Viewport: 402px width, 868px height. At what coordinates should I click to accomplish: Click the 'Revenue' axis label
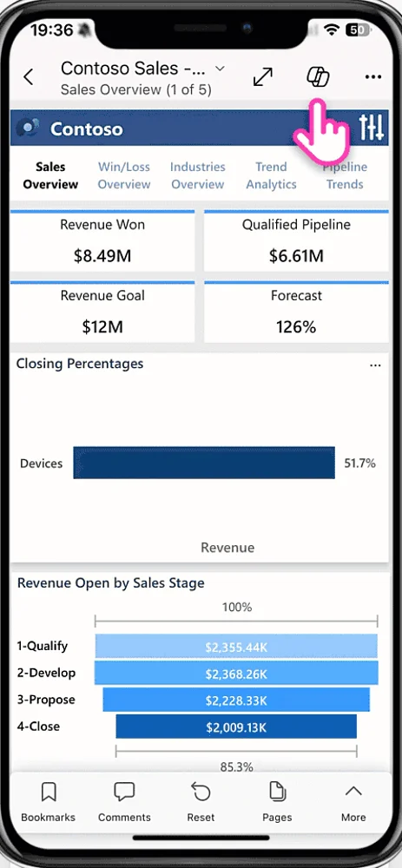[227, 548]
